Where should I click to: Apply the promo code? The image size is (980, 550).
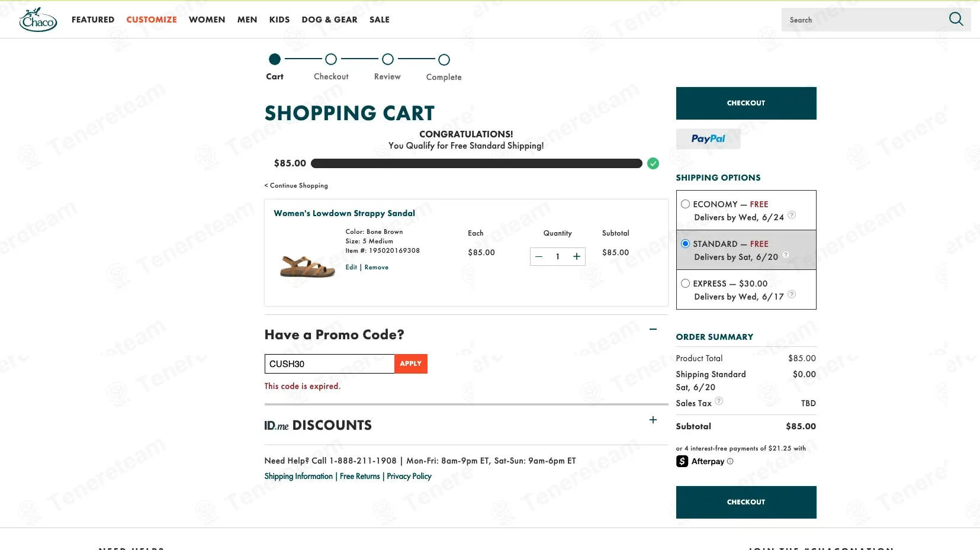411,364
